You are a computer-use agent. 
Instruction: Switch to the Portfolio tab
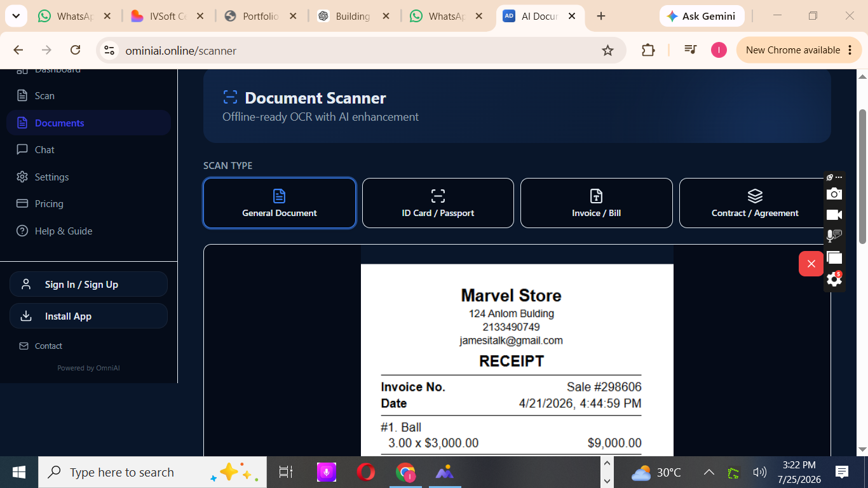(x=261, y=16)
